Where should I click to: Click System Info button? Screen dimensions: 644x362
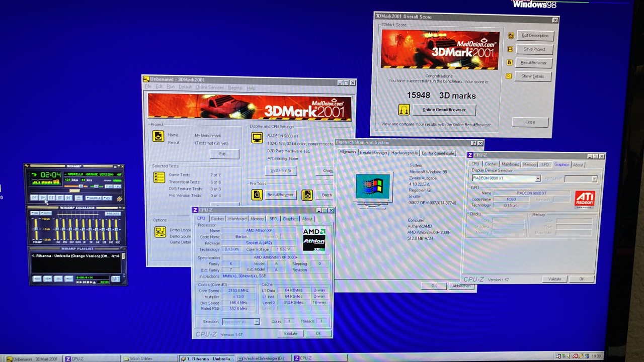pos(281,170)
